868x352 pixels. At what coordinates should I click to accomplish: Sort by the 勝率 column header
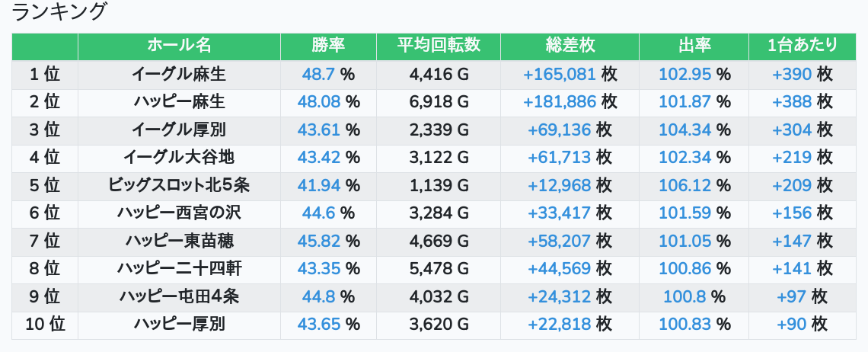pyautogui.click(x=328, y=46)
